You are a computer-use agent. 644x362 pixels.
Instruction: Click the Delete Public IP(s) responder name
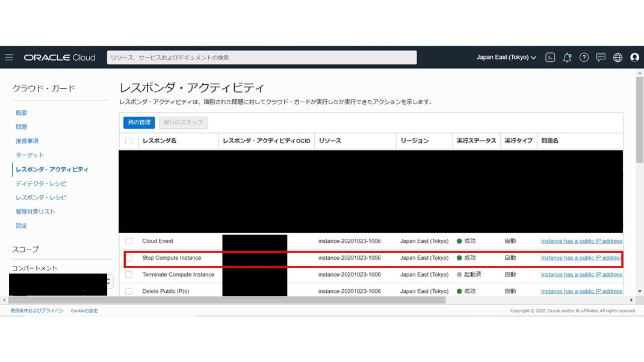pyautogui.click(x=166, y=291)
